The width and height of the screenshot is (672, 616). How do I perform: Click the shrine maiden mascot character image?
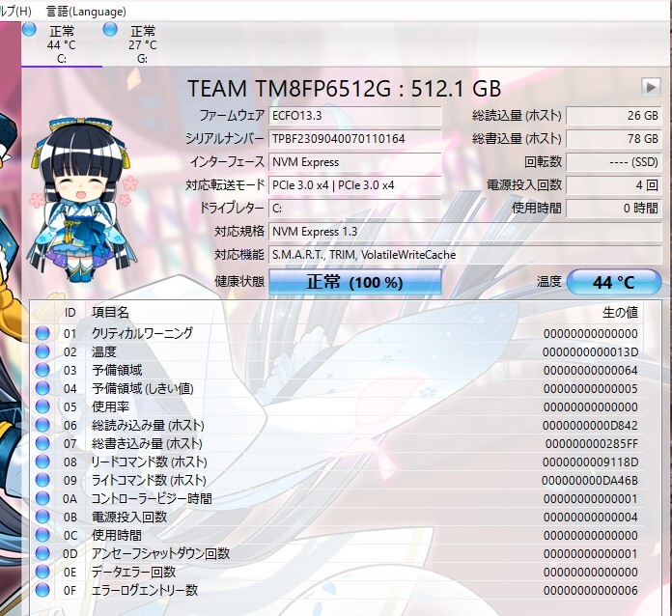pyautogui.click(x=82, y=199)
